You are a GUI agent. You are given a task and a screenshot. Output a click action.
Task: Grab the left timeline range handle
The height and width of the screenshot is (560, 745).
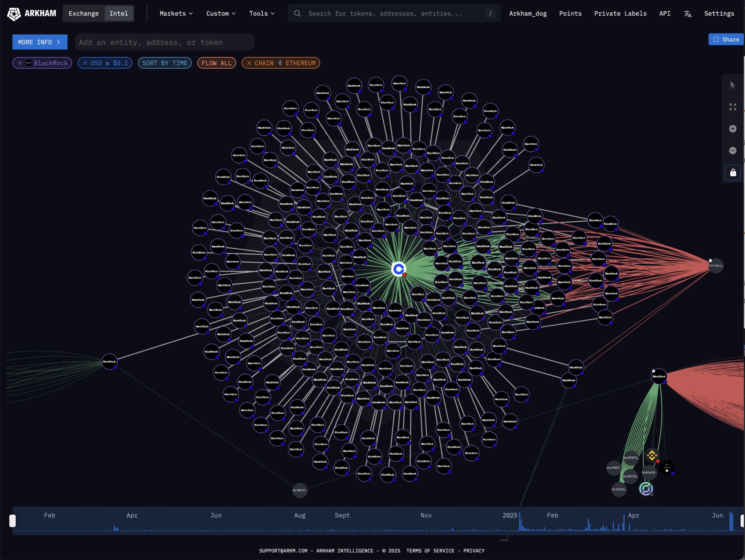(x=13, y=521)
